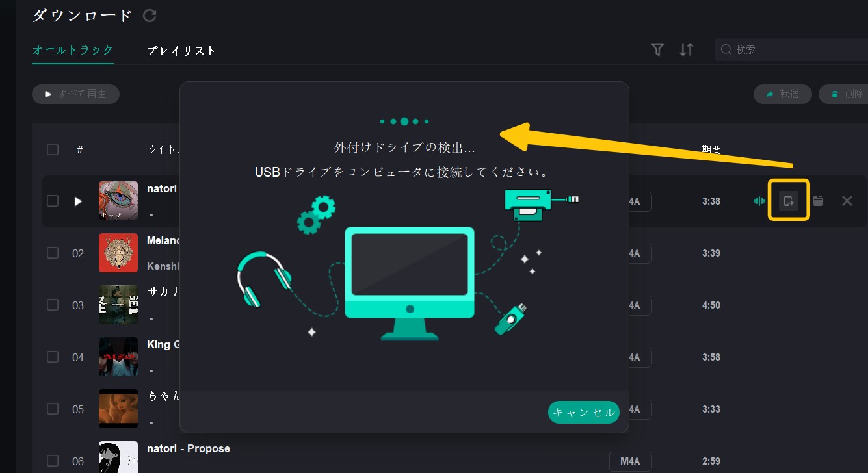Remove the first track with X icon

pyautogui.click(x=847, y=201)
